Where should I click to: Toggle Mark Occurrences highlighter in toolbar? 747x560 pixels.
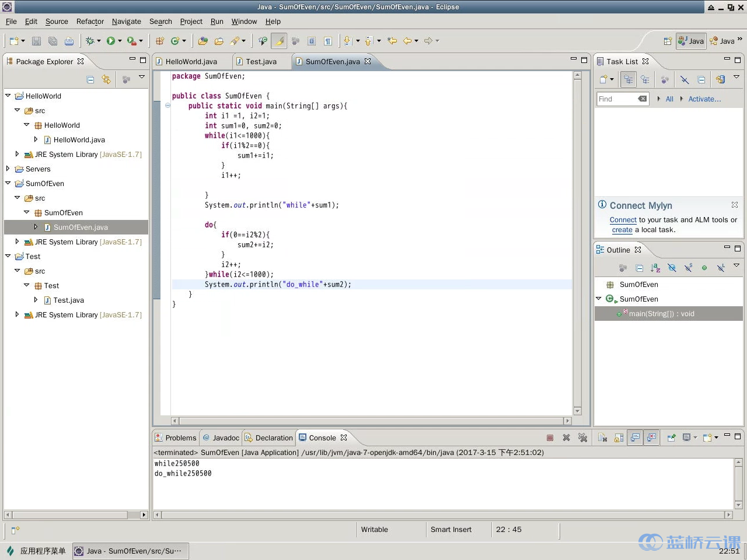click(x=280, y=41)
